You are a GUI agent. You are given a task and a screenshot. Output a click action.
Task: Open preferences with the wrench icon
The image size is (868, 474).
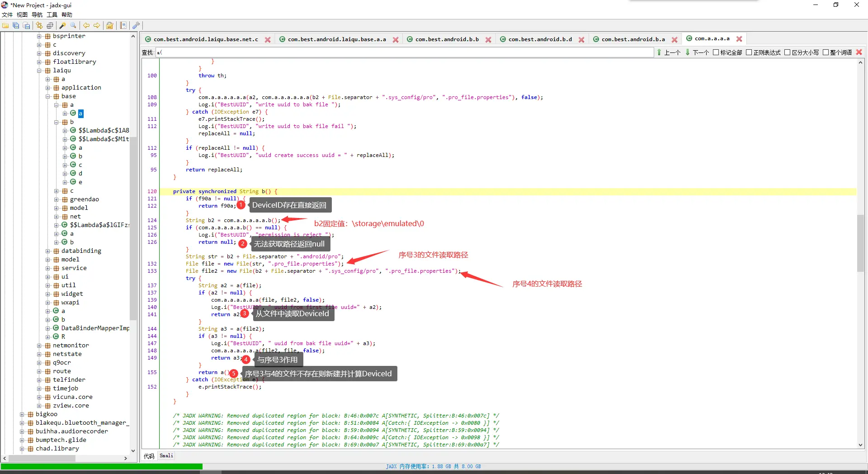136,26
